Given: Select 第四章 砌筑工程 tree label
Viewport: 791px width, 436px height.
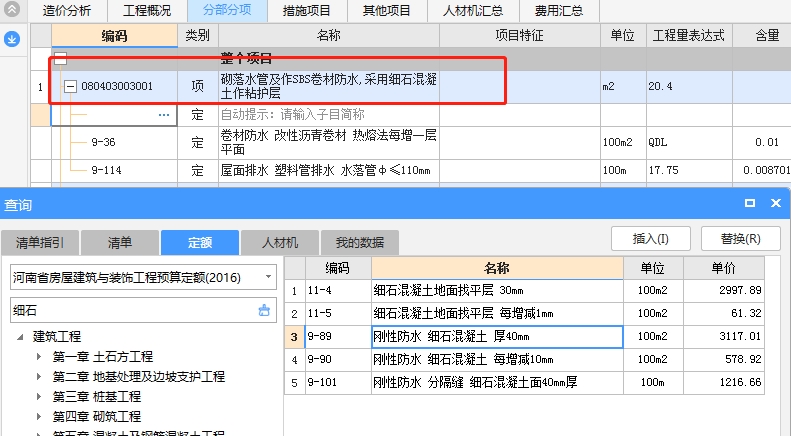Looking at the screenshot, I should coord(97,416).
